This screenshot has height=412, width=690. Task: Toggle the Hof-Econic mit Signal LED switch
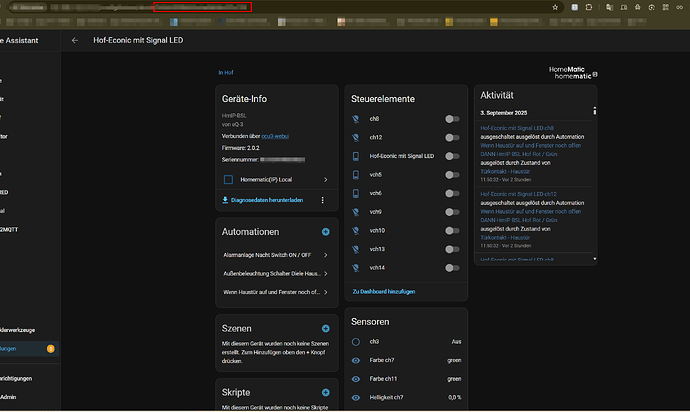[x=452, y=156]
